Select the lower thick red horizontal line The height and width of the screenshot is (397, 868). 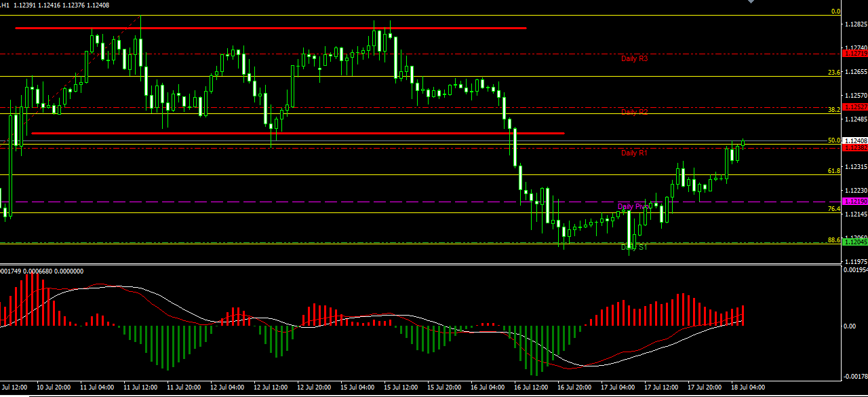click(x=298, y=133)
